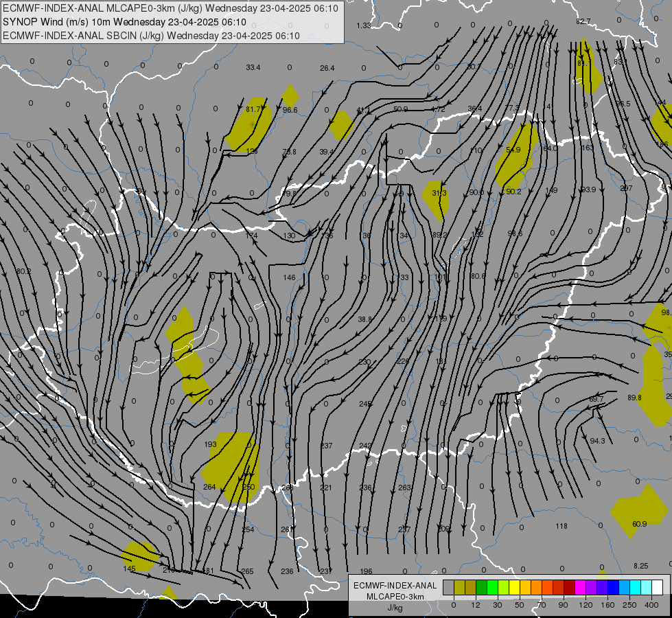Click the 60.9 value on the map
The height and width of the screenshot is (618, 672).
pos(640,524)
